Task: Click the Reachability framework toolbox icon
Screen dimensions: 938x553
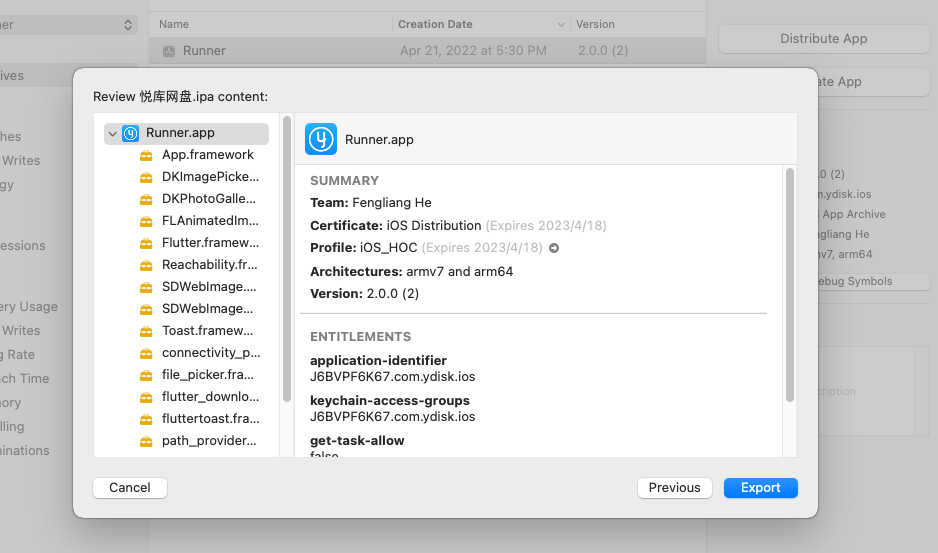Action: [146, 265]
